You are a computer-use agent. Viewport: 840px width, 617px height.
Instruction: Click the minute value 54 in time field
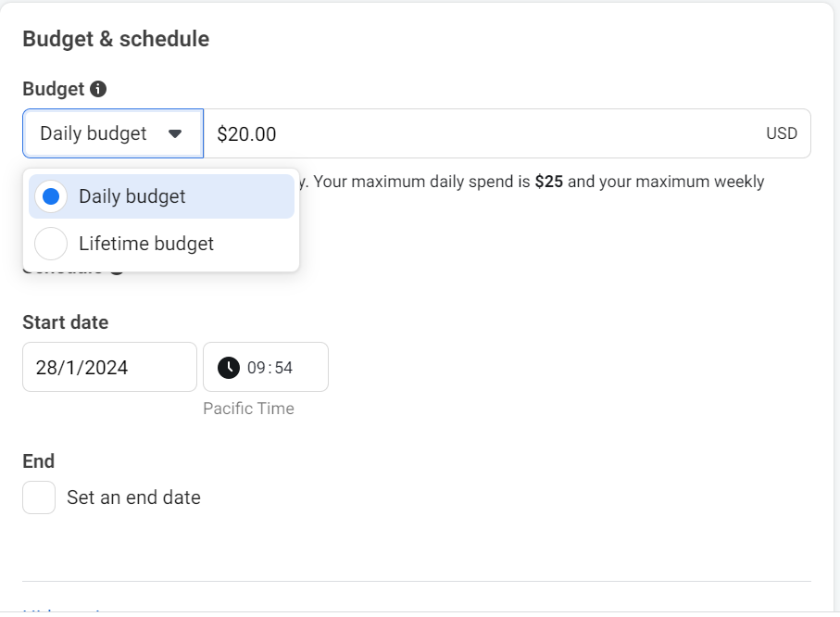click(x=283, y=368)
